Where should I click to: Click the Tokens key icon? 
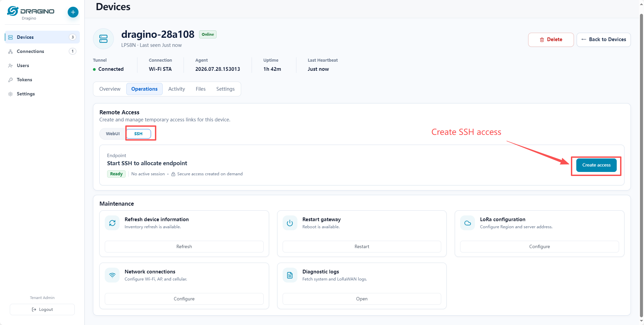(10, 80)
